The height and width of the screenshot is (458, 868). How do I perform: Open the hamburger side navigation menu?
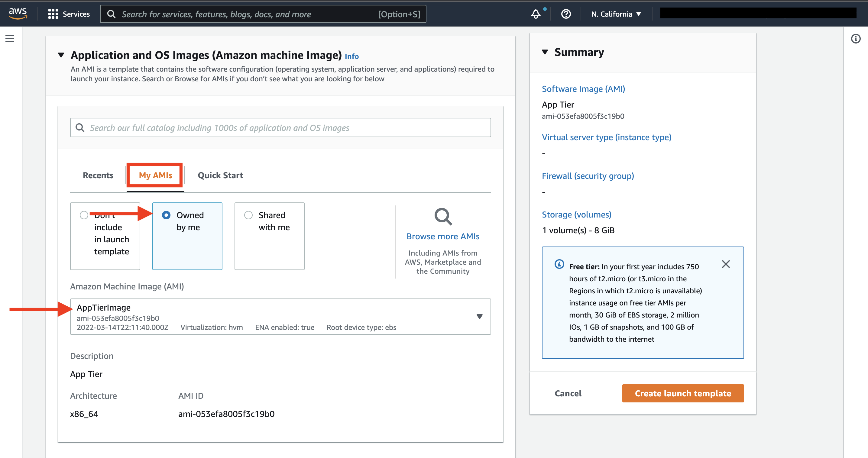tap(10, 39)
